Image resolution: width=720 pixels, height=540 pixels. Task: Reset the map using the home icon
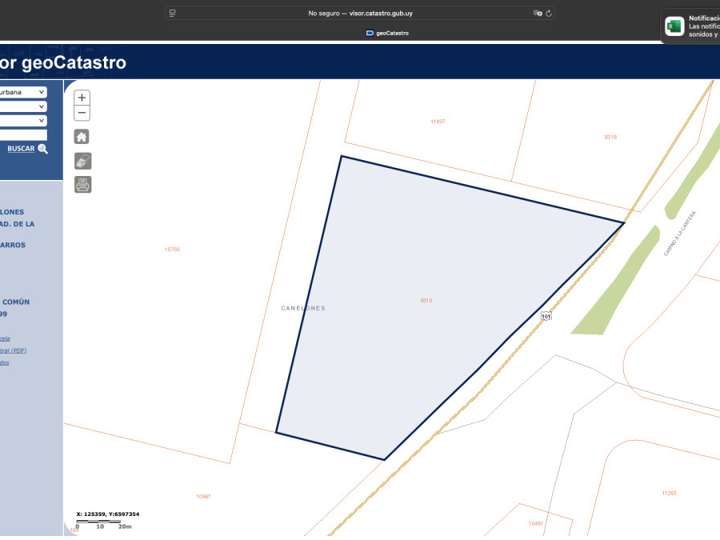pos(82,137)
